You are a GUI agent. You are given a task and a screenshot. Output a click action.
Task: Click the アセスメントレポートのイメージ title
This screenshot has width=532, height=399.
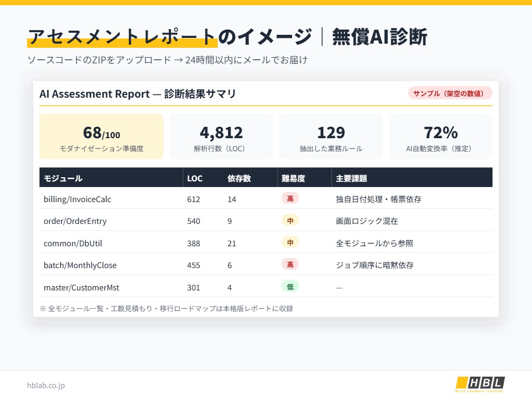point(170,37)
